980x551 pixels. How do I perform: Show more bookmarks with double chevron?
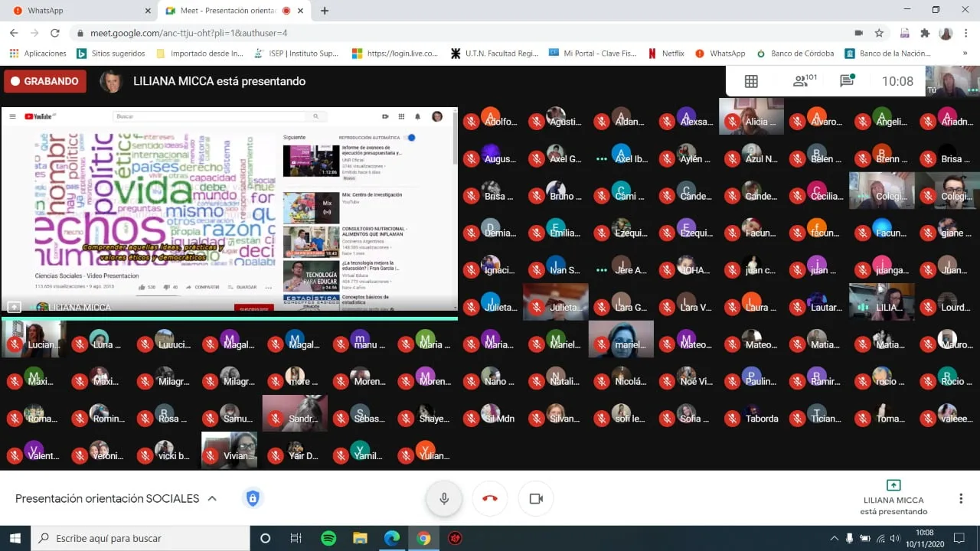[x=965, y=54]
